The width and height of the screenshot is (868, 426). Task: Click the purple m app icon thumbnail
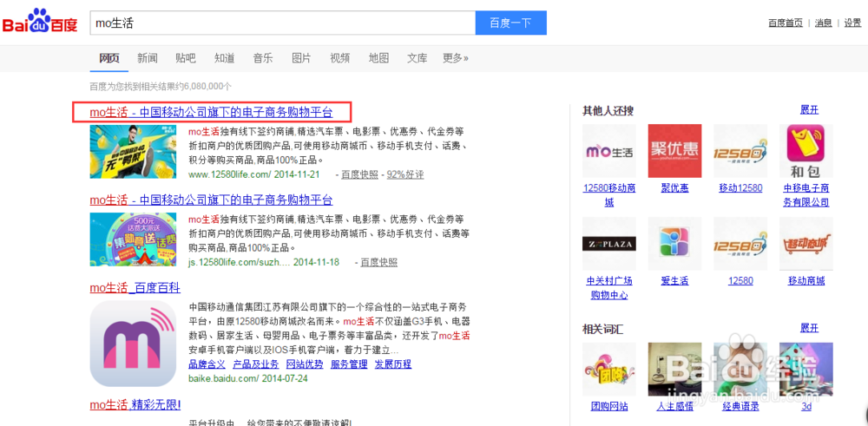(x=133, y=344)
